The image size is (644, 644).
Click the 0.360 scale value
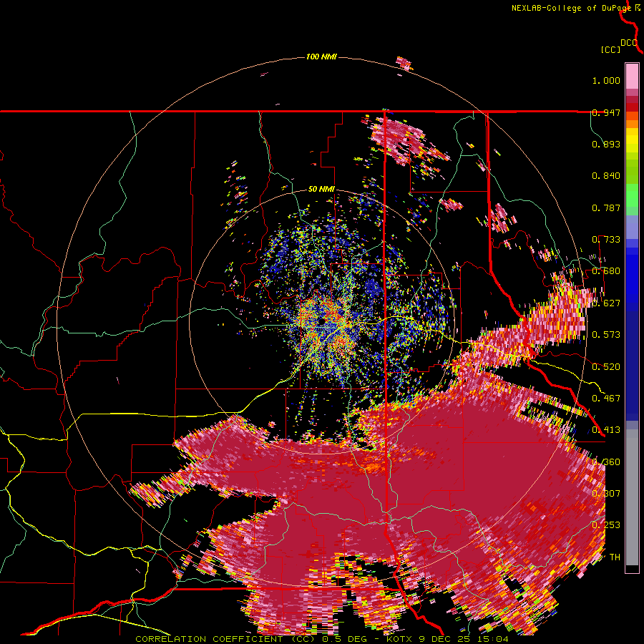coord(606,462)
